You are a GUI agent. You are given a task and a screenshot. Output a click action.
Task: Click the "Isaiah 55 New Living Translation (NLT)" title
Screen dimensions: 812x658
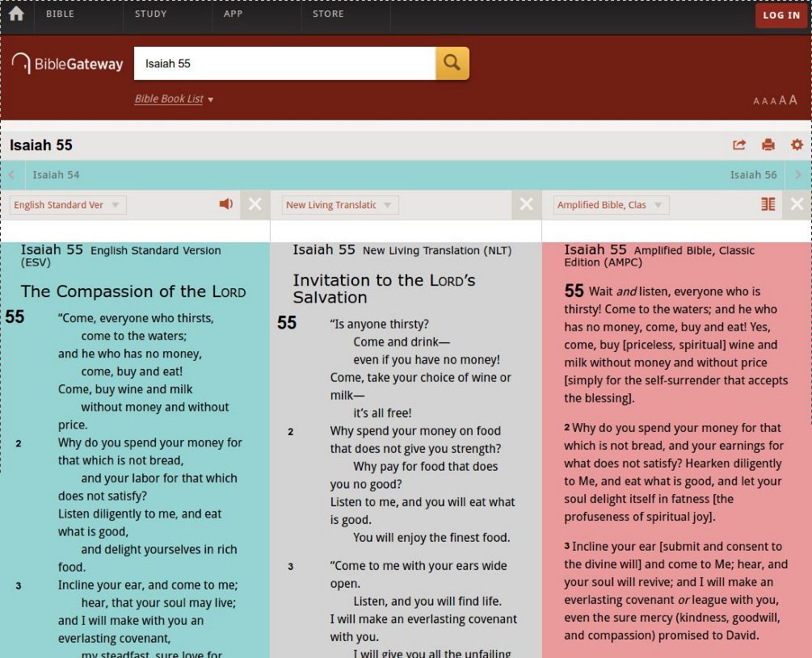click(x=402, y=249)
